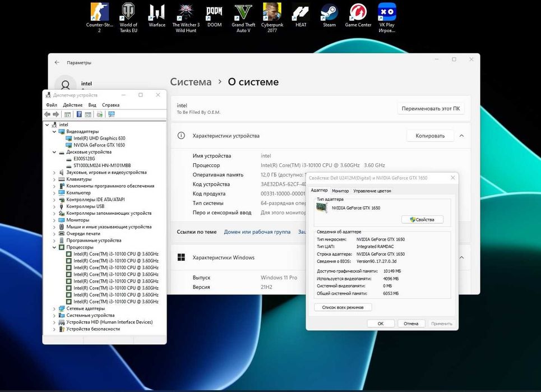Open Grand Theft Auto V shortcut
The height and width of the screenshot is (392, 541).
tap(243, 18)
